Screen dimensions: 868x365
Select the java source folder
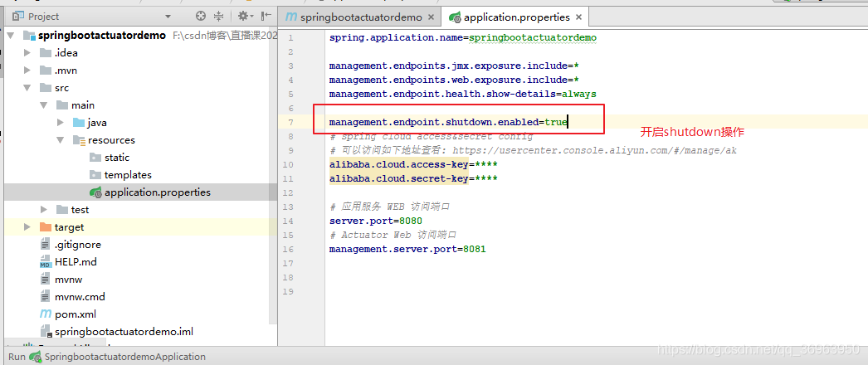pos(97,122)
